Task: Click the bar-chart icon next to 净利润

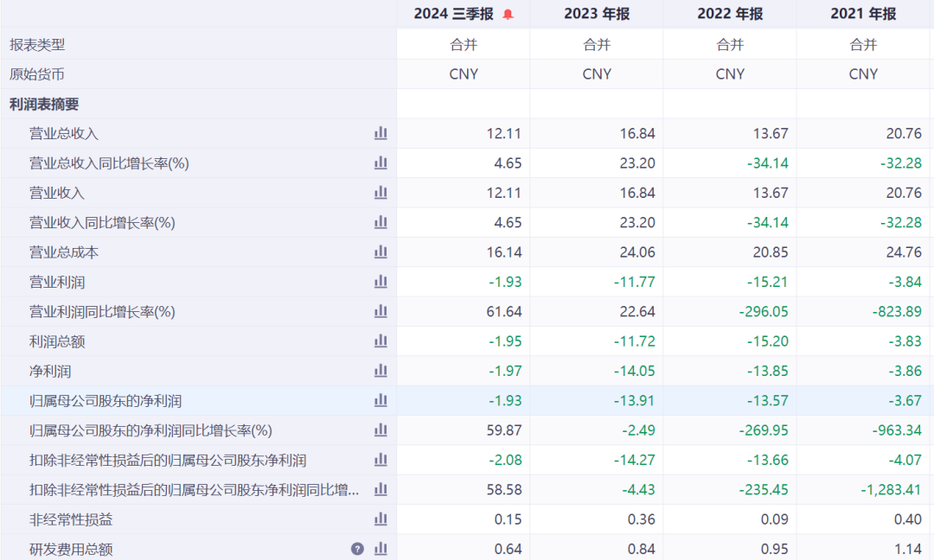Action: coord(381,371)
